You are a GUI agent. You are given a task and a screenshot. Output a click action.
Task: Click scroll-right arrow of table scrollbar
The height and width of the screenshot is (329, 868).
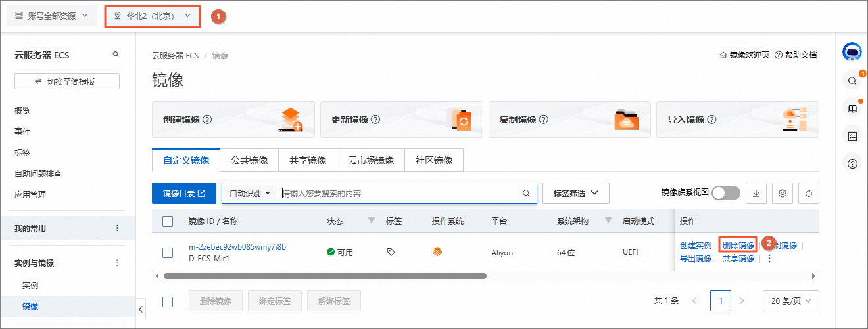tap(813, 276)
